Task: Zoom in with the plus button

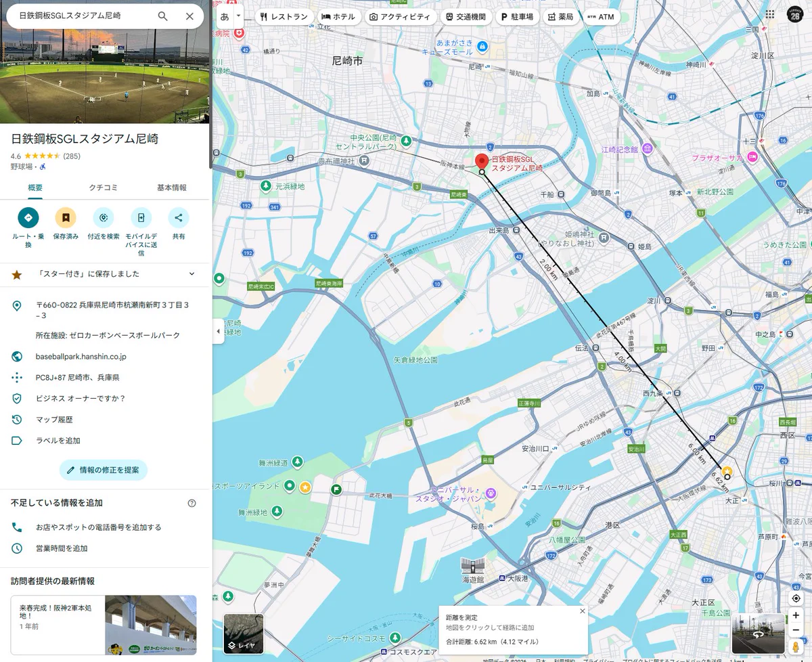Action: 796,615
